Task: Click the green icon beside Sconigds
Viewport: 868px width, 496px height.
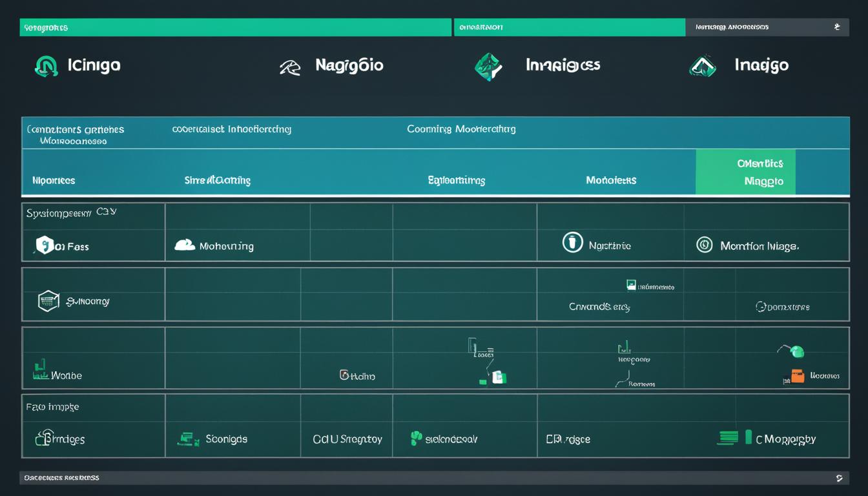Action: [188, 439]
